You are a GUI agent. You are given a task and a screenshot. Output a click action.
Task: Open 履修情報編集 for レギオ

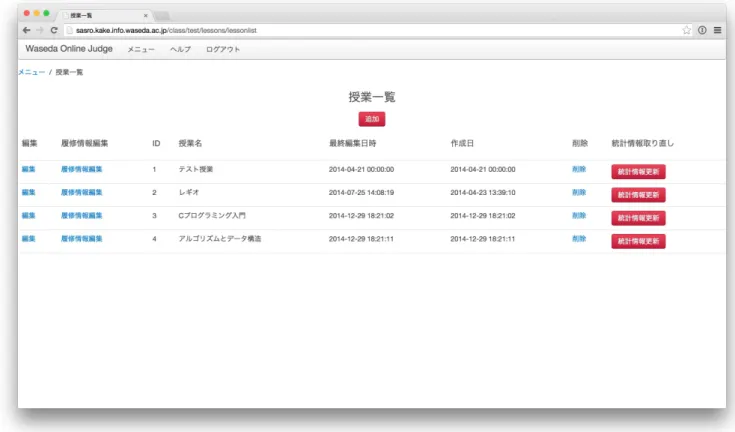click(x=82, y=193)
